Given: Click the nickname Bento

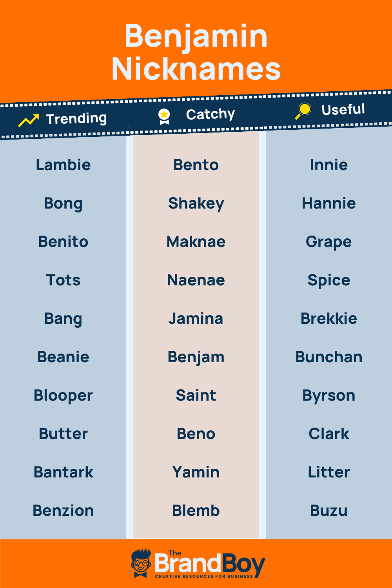Looking at the screenshot, I should click(196, 165).
